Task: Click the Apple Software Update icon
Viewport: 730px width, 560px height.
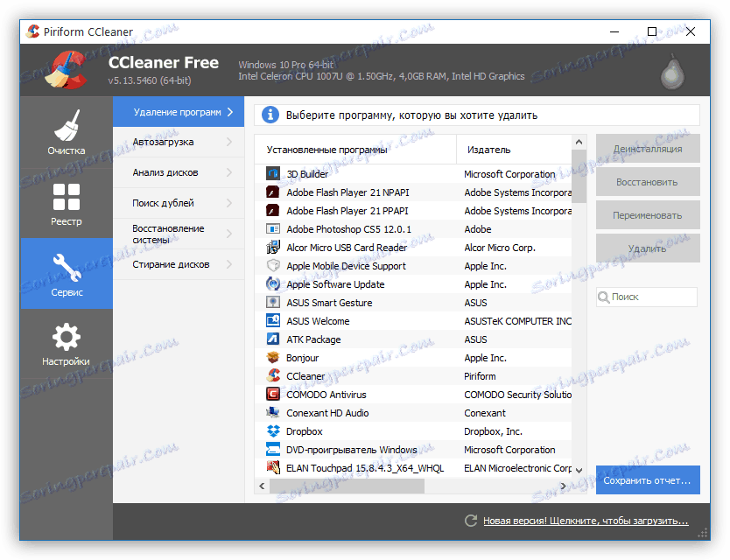Action: click(273, 284)
